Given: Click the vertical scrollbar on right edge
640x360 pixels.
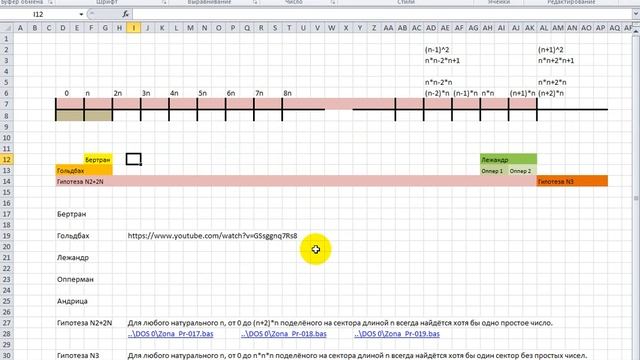Looking at the screenshot, I should point(636,198).
